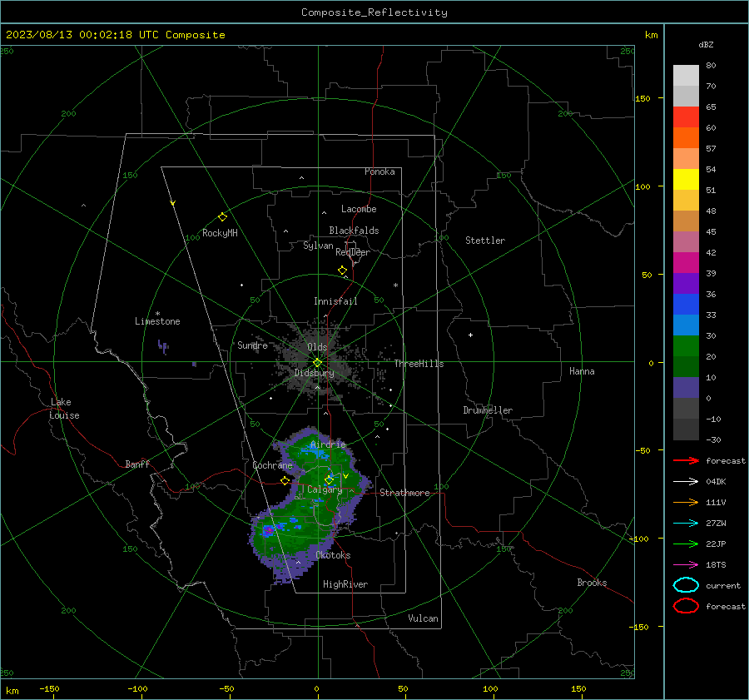Click the Banff city label
Viewport: 749px width, 700px height.
[x=137, y=464]
